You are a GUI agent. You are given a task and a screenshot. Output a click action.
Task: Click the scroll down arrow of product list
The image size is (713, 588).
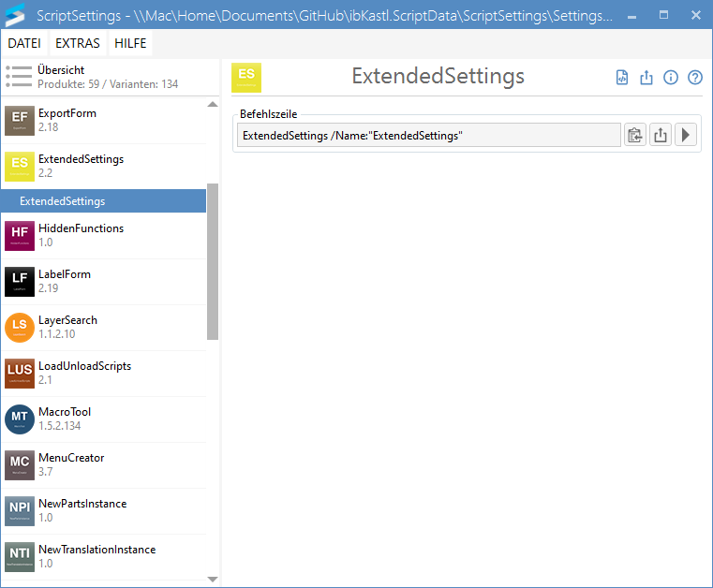tap(213, 580)
